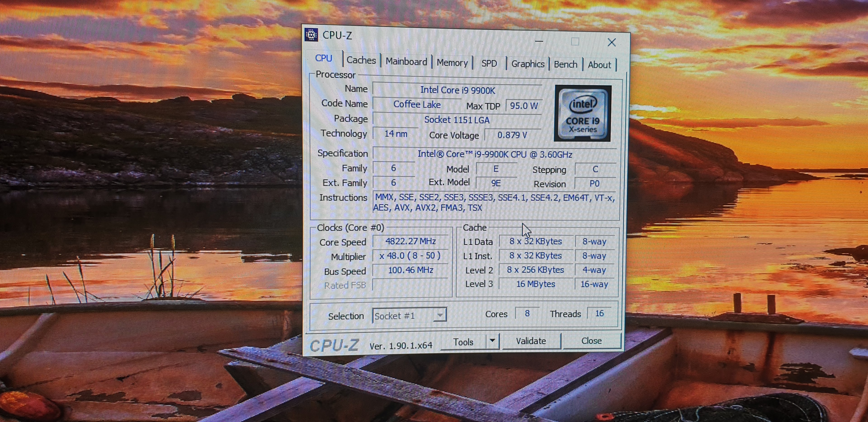Screen dimensions: 868x422
Task: Open the Memory tab
Action: pos(452,63)
